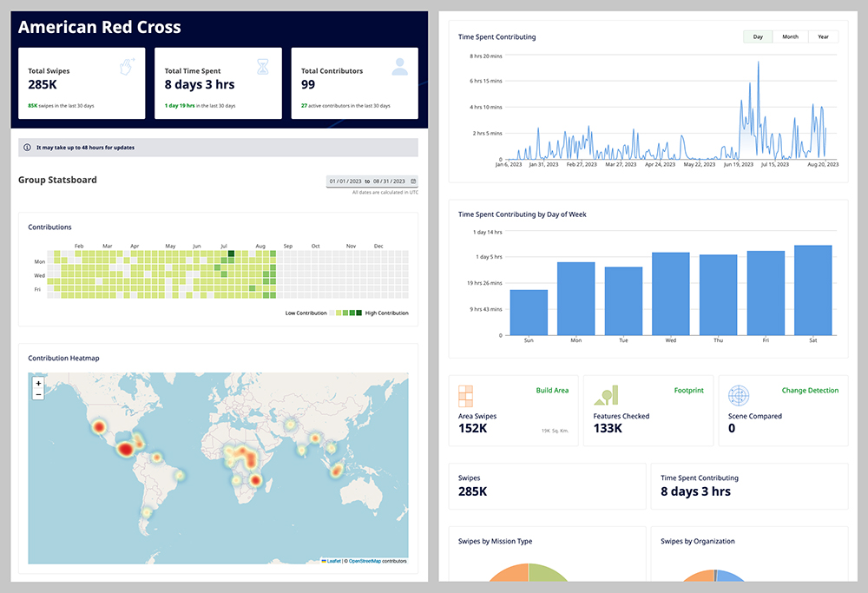The height and width of the screenshot is (593, 868).
Task: Click the Group Statsboard heading
Action: [x=57, y=180]
